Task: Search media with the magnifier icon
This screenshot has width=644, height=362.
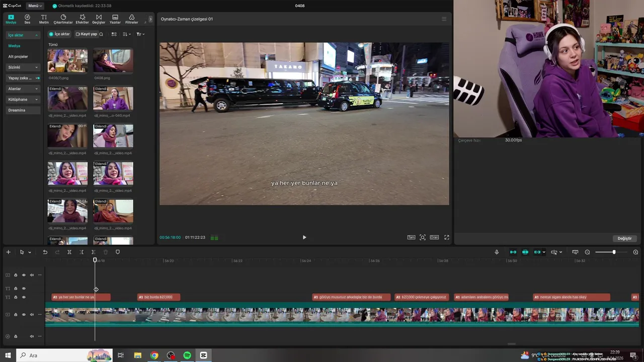Action: pos(101,34)
